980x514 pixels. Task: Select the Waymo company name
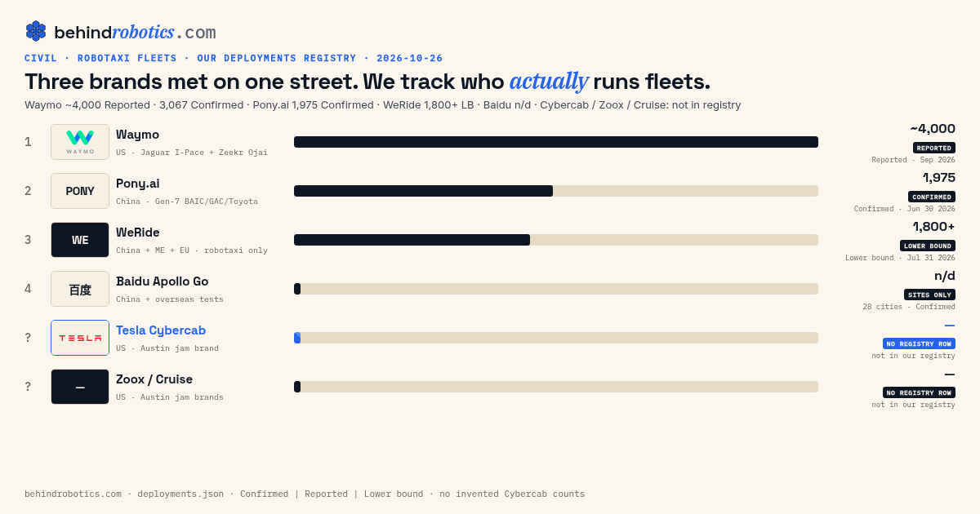(137, 135)
